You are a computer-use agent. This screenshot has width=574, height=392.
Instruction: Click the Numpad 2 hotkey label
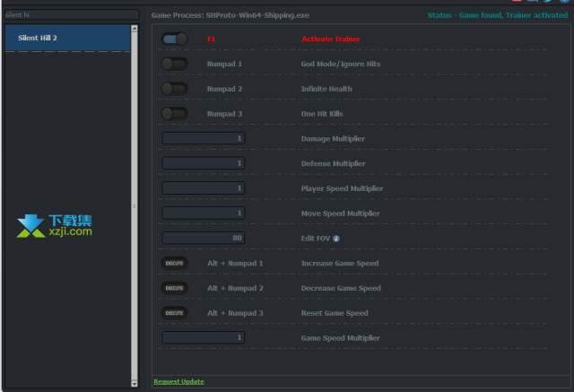point(224,89)
